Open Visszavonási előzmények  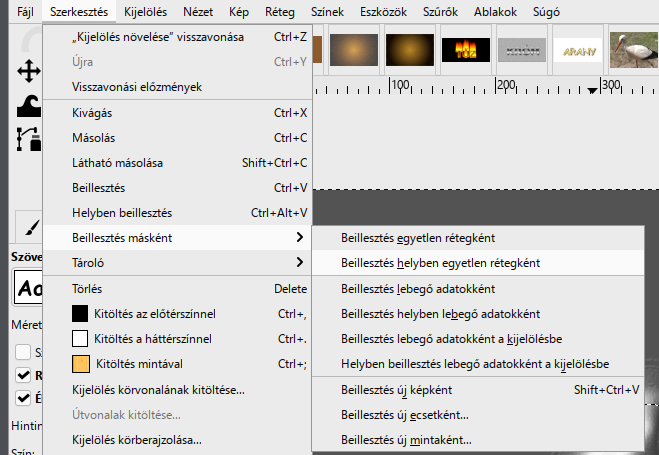(x=177, y=87)
